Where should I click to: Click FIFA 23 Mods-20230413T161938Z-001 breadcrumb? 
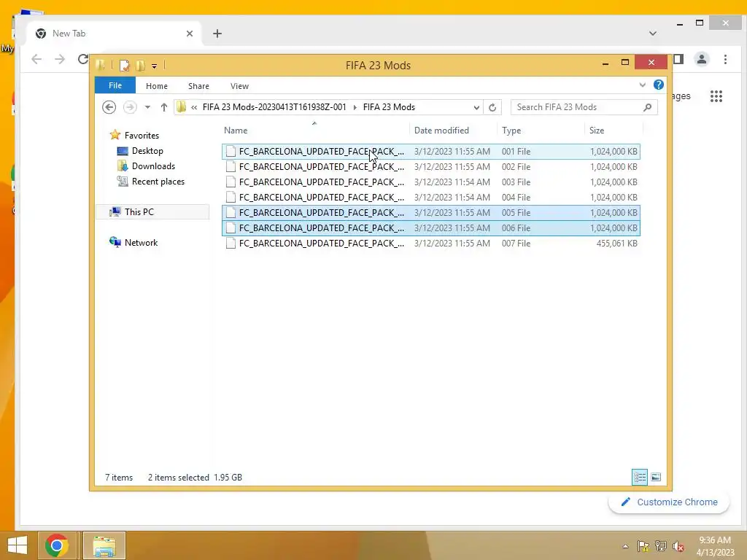[274, 107]
